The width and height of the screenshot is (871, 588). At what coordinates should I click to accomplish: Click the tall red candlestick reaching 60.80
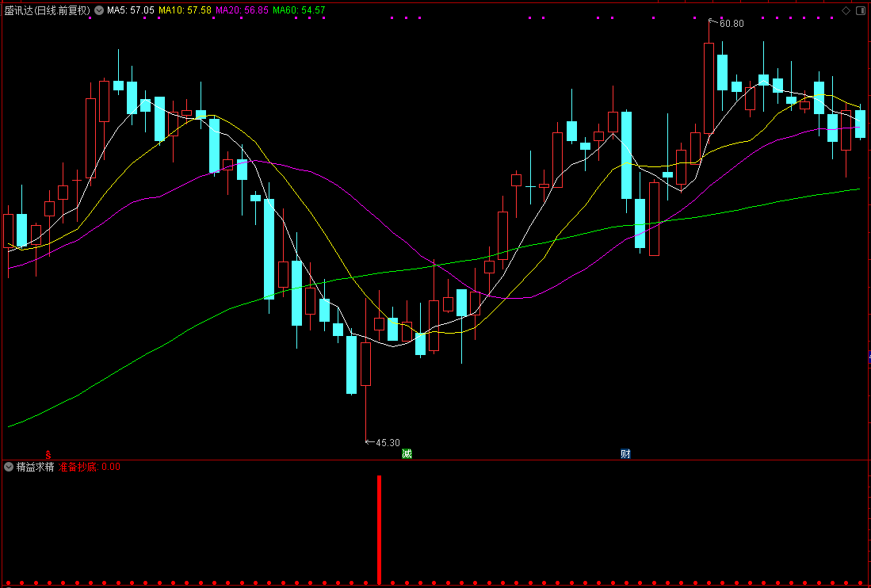tap(709, 88)
